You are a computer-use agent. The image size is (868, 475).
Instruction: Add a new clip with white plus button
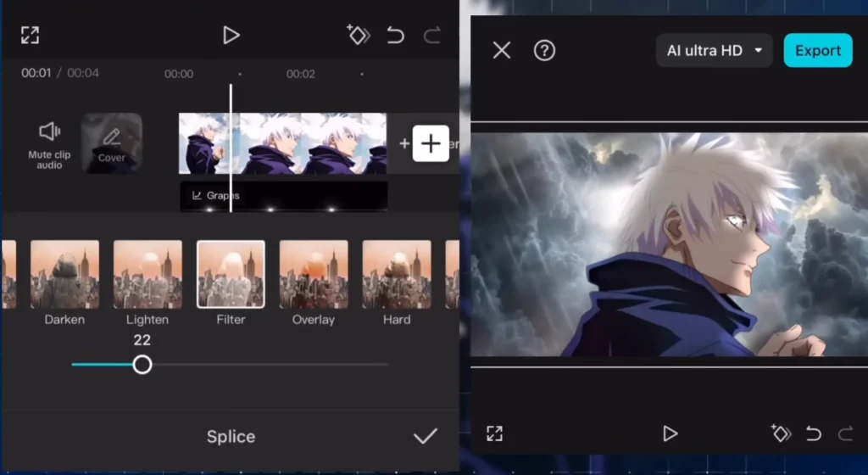(431, 144)
